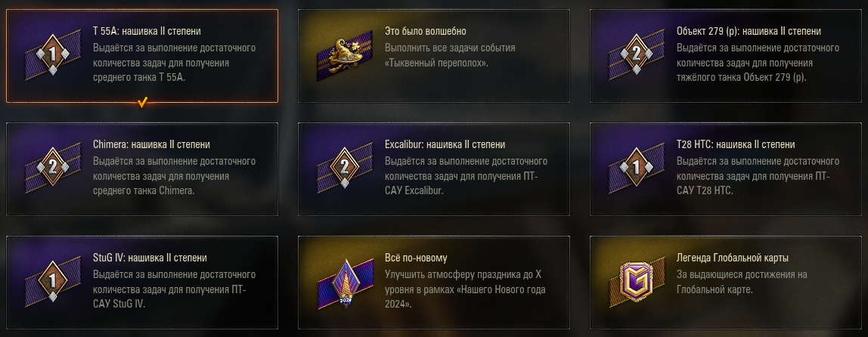Select the «T 55A: нашивка II степени» title
The height and width of the screenshot is (337, 868).
(x=147, y=31)
